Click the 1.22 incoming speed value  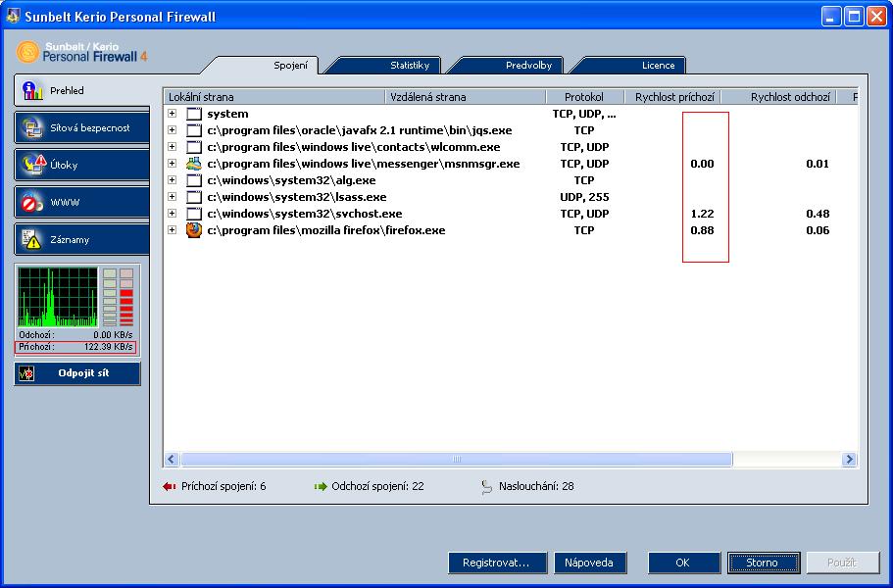[702, 214]
